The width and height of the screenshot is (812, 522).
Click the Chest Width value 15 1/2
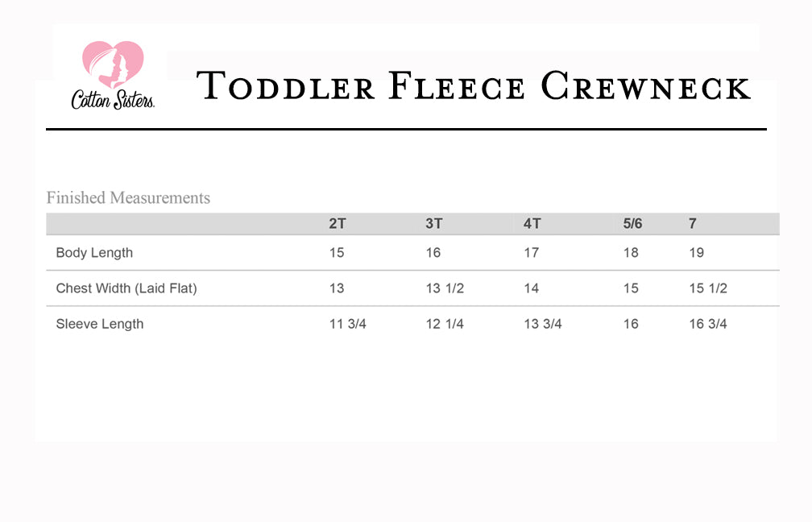click(708, 288)
